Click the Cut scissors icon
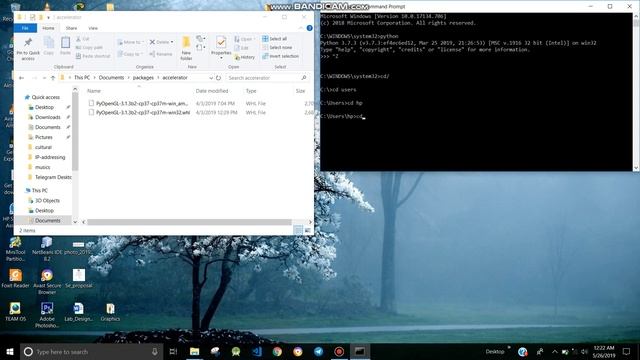The width and height of the screenshot is (640, 360). point(78,39)
